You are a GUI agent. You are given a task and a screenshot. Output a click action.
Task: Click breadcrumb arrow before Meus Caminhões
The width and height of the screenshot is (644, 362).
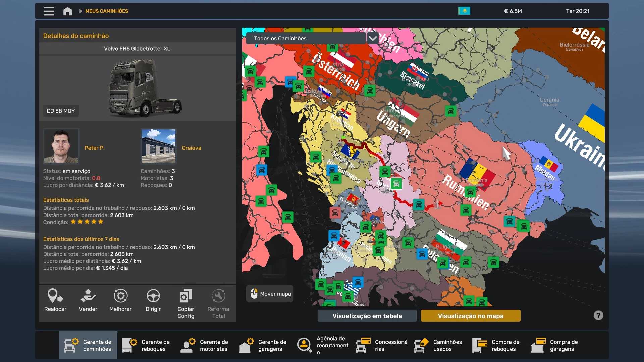click(x=80, y=11)
